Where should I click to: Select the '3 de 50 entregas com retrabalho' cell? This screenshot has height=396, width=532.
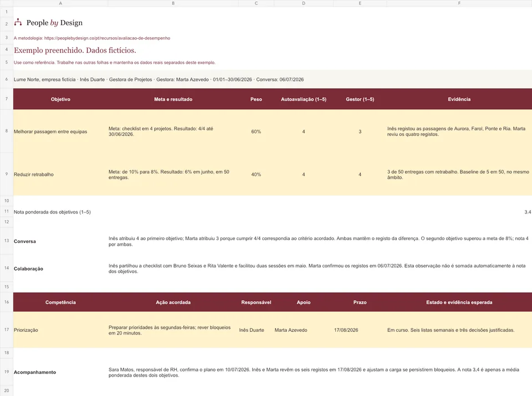[x=459, y=174]
